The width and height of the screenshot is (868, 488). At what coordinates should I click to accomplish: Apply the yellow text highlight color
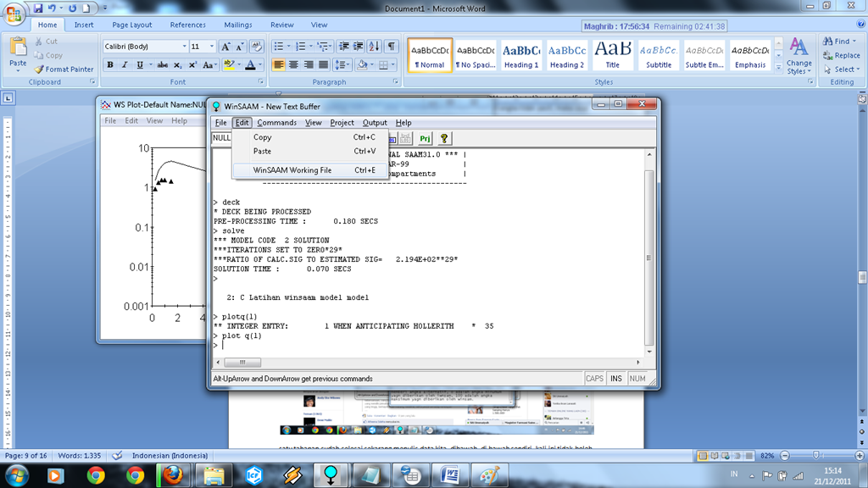click(229, 64)
